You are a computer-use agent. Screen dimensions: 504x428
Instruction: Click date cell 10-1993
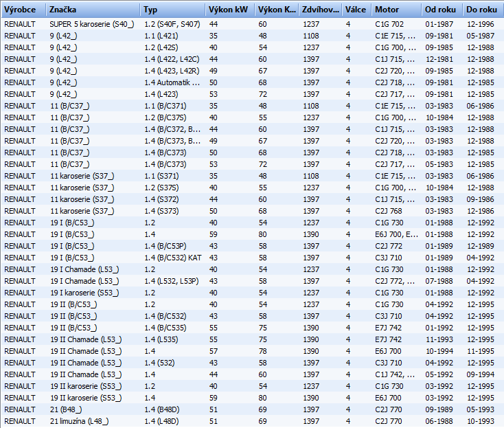tap(481, 421)
